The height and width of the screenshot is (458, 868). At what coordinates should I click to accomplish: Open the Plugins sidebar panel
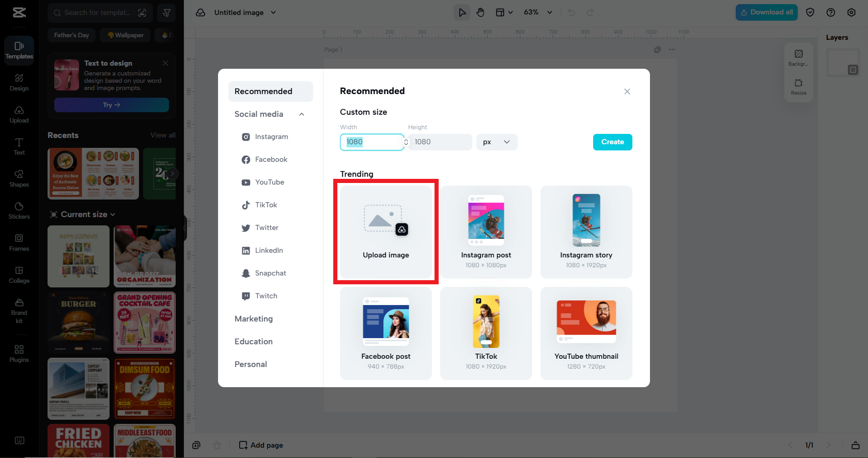click(19, 354)
